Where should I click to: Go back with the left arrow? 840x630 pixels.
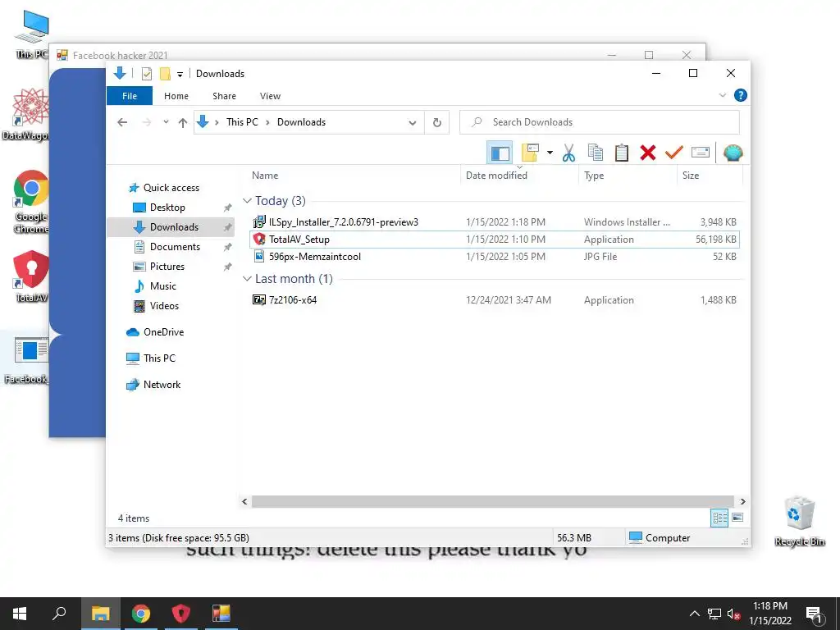[122, 123]
